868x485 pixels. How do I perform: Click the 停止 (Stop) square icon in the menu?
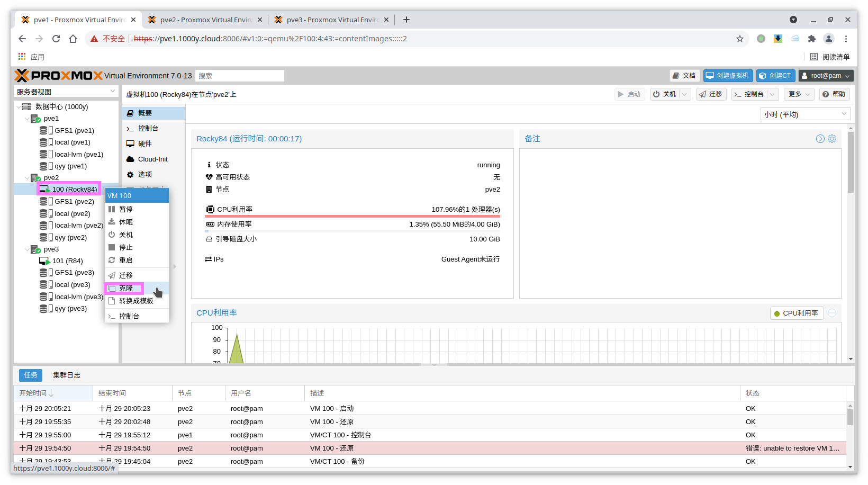click(112, 248)
